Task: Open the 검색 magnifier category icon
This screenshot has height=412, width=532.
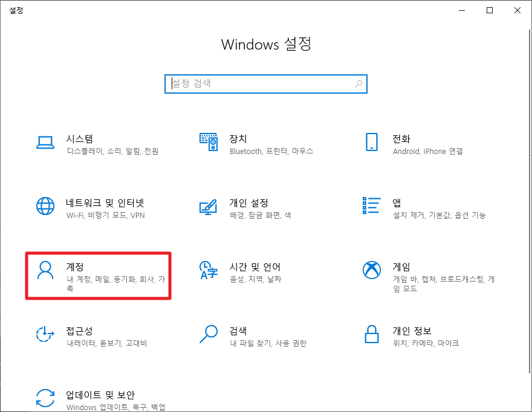Action: [209, 334]
